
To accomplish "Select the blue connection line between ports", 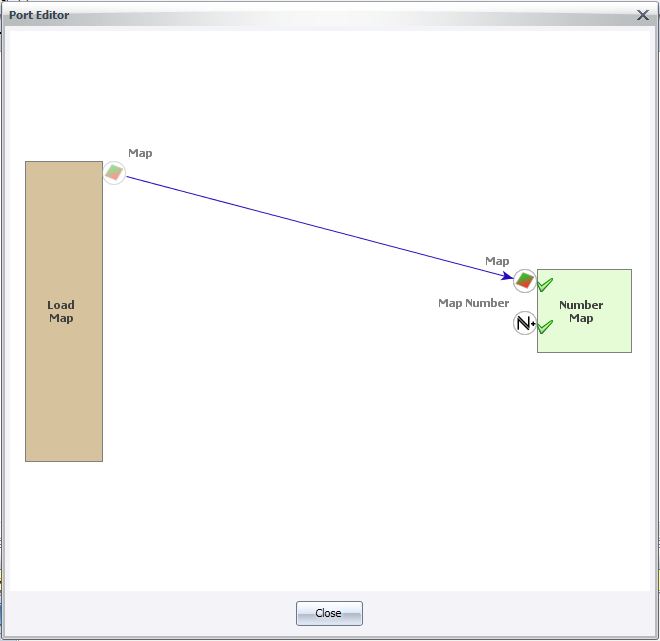I will 320,227.
